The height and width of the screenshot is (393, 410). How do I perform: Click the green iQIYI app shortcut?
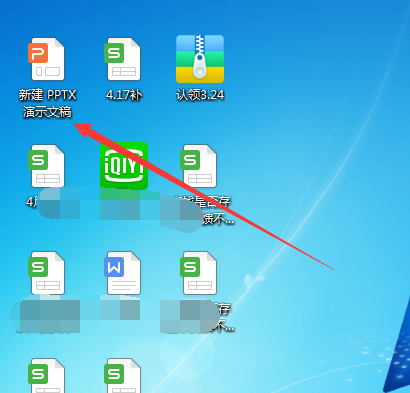124,166
